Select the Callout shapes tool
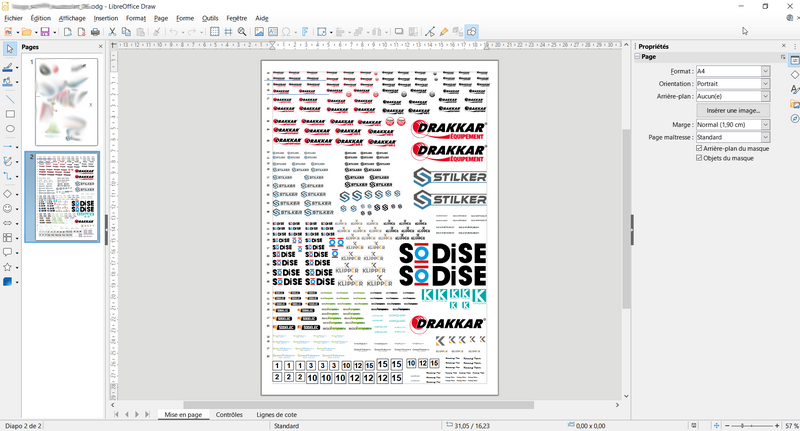800x431 pixels. pyautogui.click(x=8, y=252)
